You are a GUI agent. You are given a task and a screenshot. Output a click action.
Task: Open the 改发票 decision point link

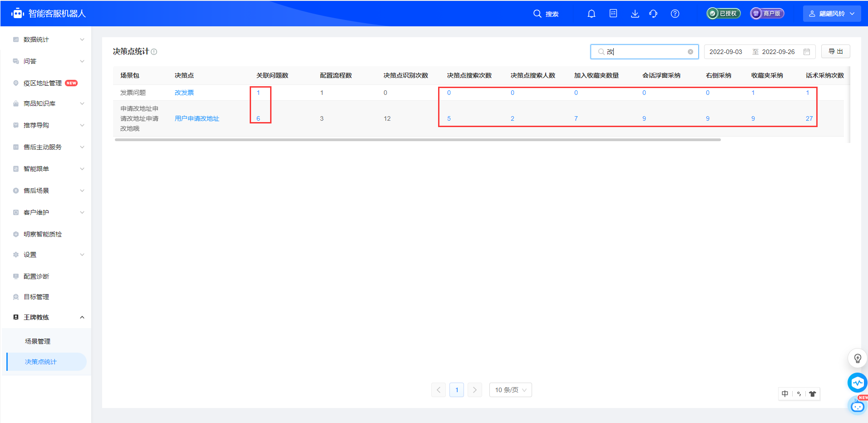184,93
